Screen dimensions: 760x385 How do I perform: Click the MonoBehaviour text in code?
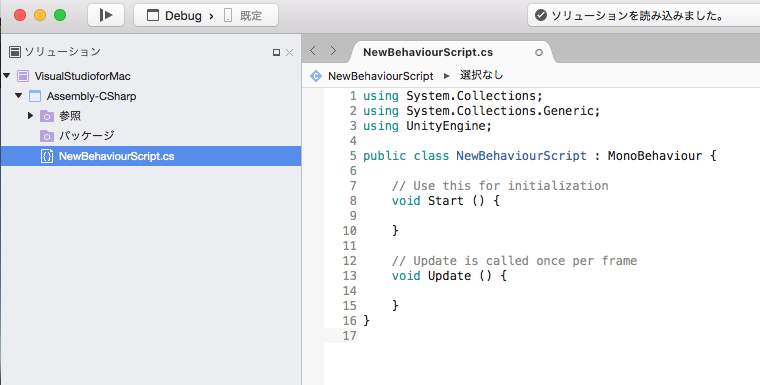[x=654, y=156]
